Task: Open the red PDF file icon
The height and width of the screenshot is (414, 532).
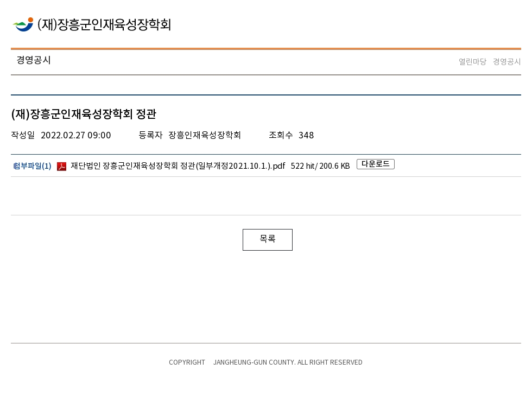Action: pos(61,166)
